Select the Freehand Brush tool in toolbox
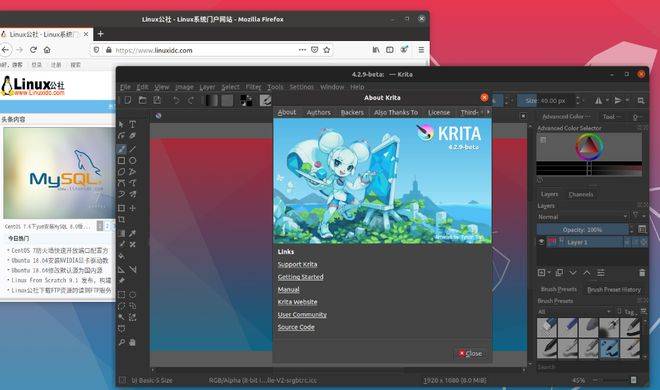The image size is (660, 390). [x=121, y=149]
